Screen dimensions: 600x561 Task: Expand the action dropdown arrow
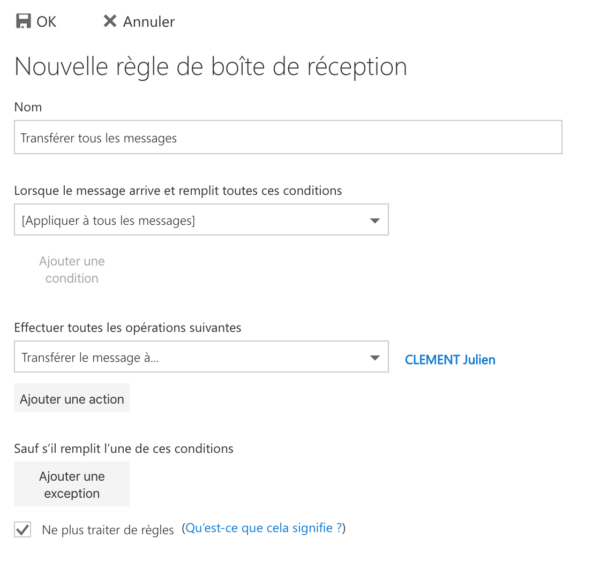click(x=375, y=357)
